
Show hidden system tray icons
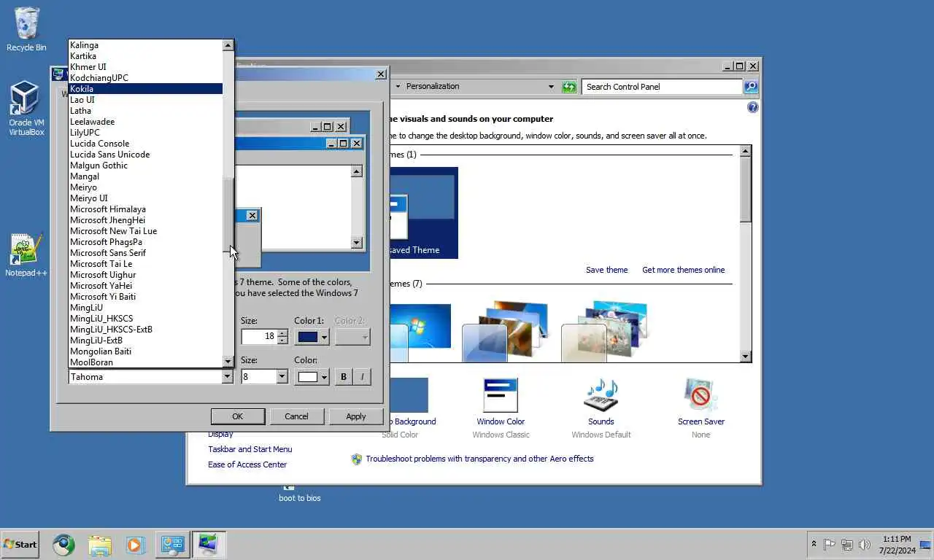coord(814,544)
